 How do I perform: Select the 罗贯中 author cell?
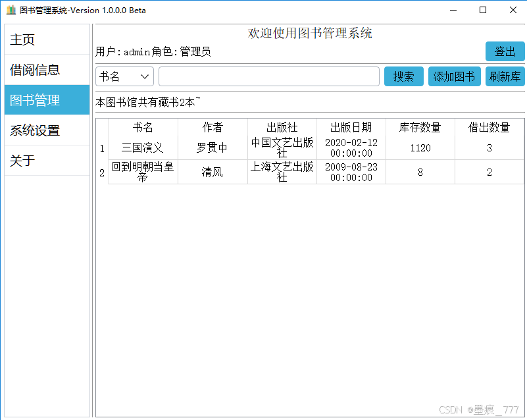pos(213,147)
